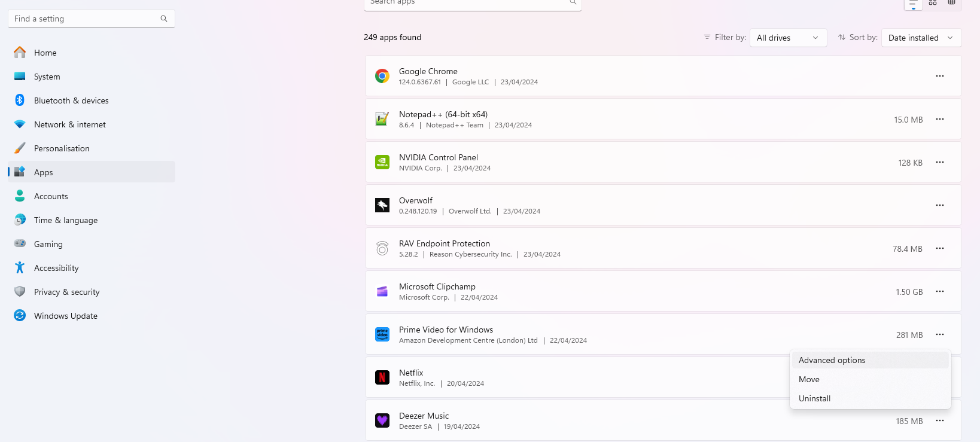Select Uninstall in the context menu
Image resolution: width=980 pixels, height=442 pixels.
(x=815, y=398)
